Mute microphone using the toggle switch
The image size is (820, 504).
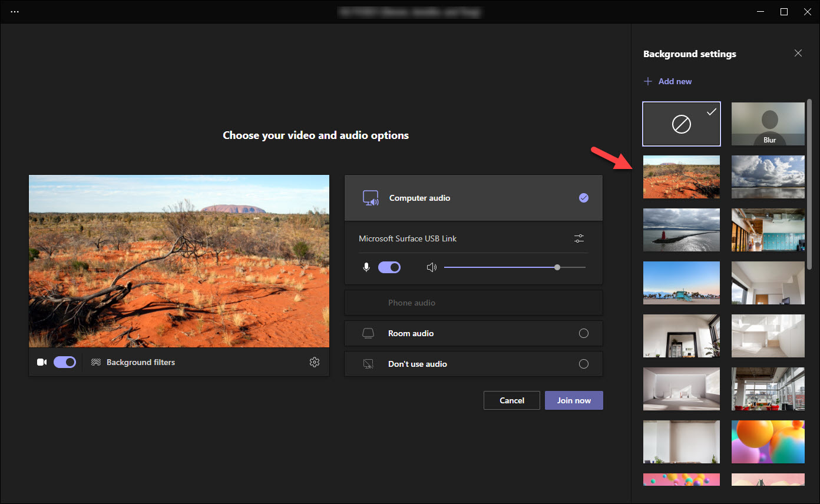pos(389,267)
